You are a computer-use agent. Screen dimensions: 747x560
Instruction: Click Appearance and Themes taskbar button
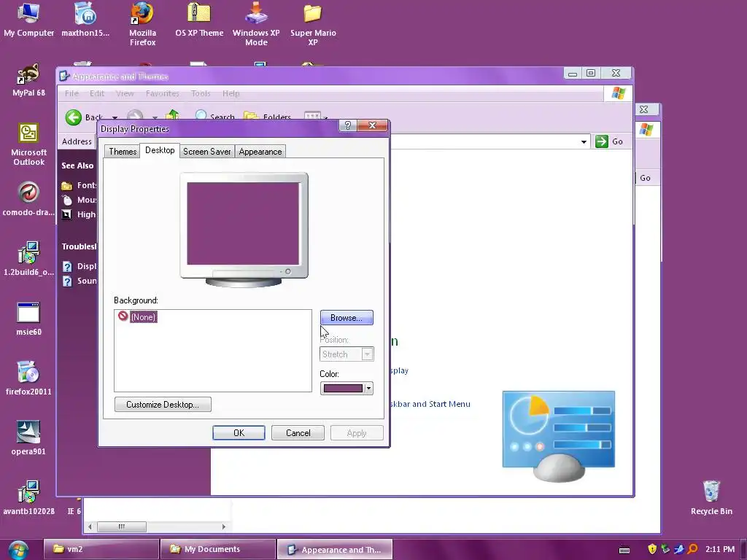(x=335, y=550)
